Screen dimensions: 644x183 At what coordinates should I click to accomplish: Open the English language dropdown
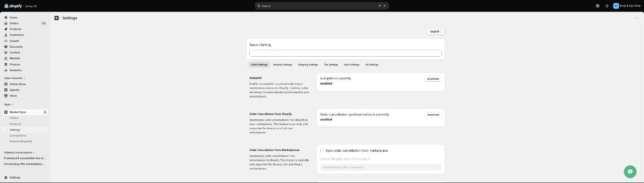[436, 31]
